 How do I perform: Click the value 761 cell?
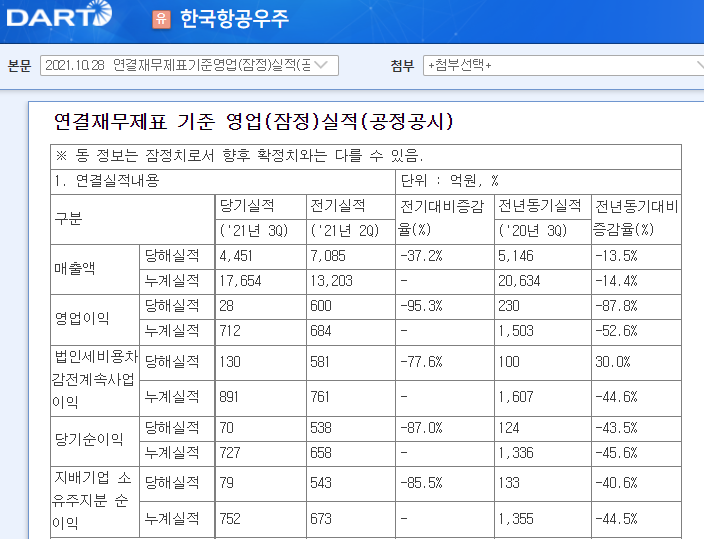pos(351,398)
